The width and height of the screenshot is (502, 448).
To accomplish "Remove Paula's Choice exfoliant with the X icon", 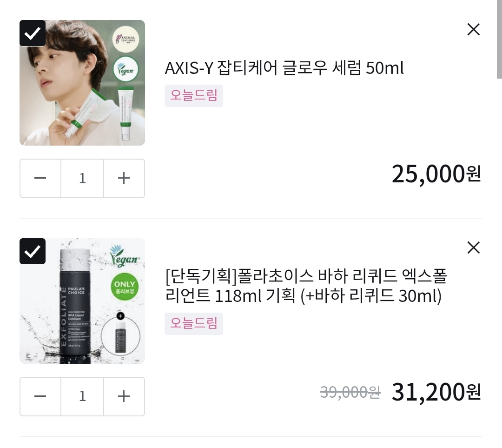I will pos(473,248).
